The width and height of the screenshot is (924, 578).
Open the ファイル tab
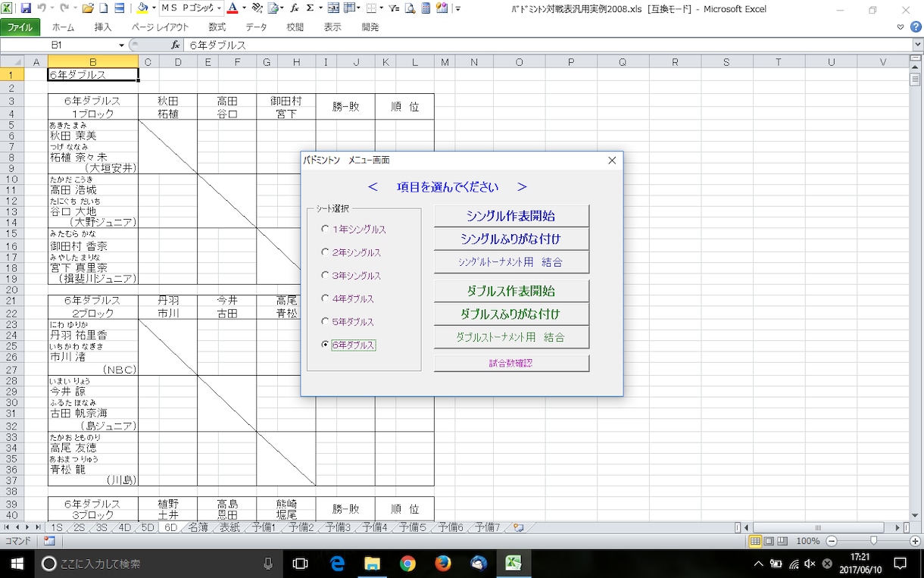(20, 27)
